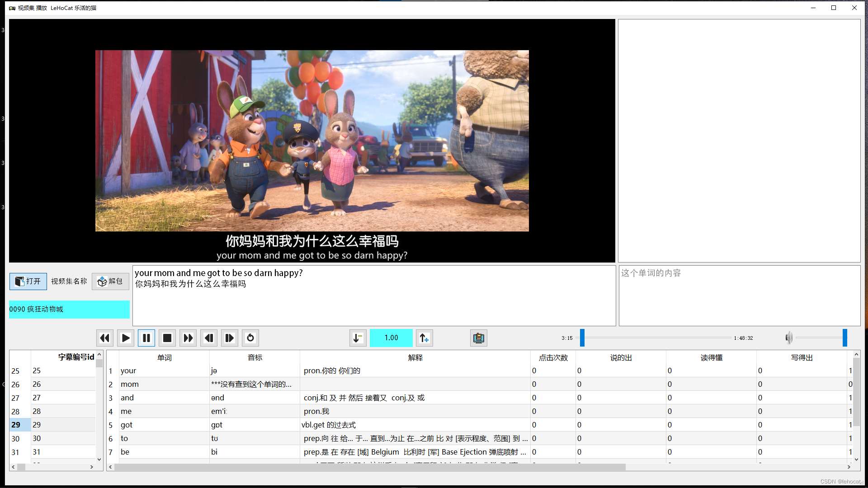868x488 pixels.
Task: Decrease playback speed with down arrow
Action: 358,338
